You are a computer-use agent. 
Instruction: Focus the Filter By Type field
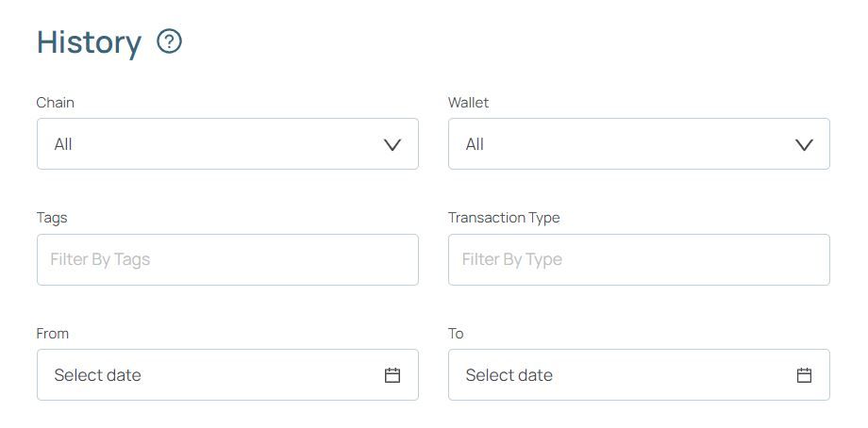point(639,259)
